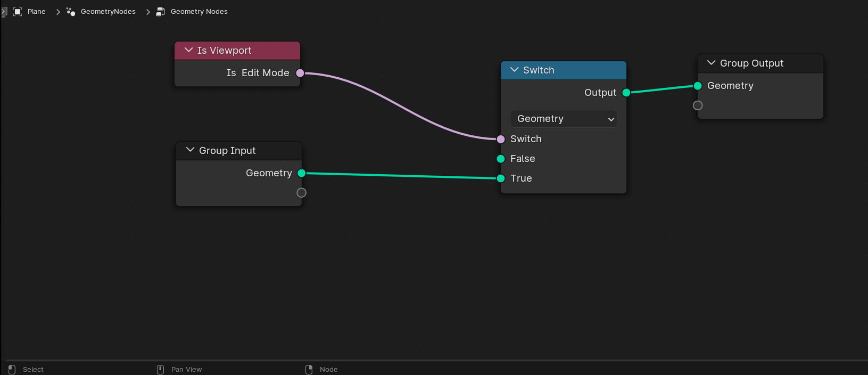Select the GeometryNodes breadcrumb label

click(x=108, y=12)
